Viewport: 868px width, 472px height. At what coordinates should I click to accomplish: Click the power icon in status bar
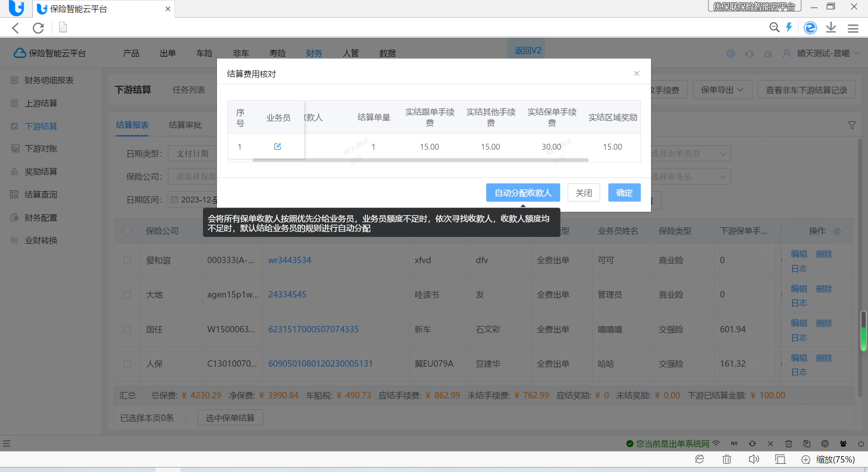click(x=861, y=444)
